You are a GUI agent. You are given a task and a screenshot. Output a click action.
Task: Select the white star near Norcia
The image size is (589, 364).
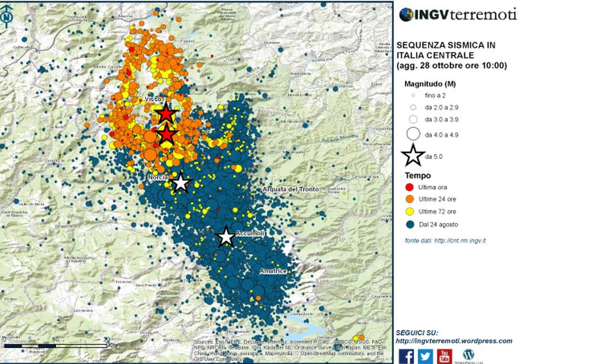pyautogui.click(x=180, y=183)
